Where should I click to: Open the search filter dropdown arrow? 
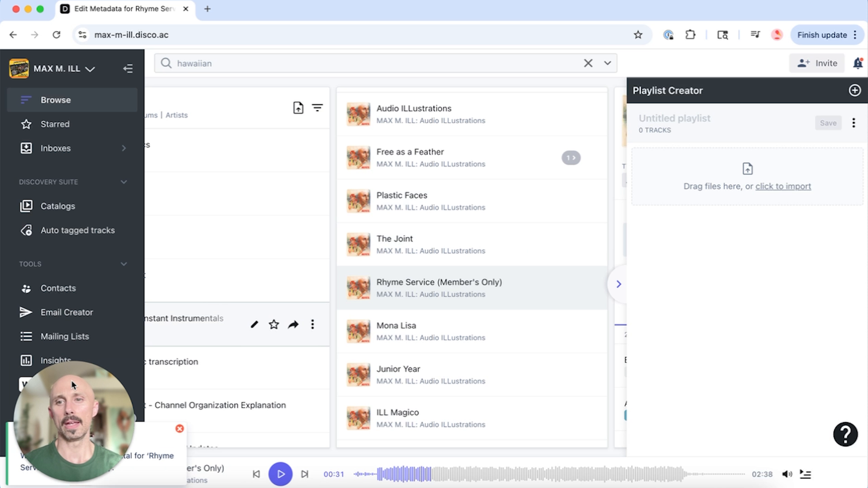click(x=607, y=63)
